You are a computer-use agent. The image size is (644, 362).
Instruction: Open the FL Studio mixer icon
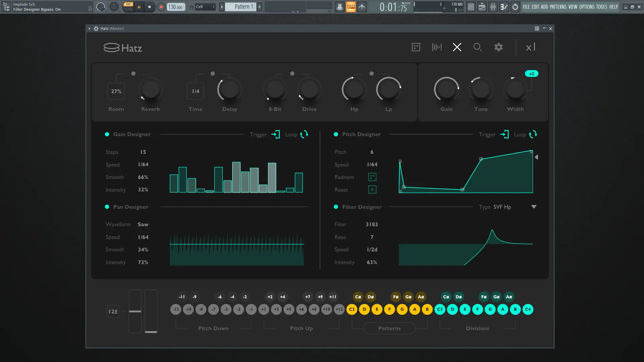click(493, 7)
